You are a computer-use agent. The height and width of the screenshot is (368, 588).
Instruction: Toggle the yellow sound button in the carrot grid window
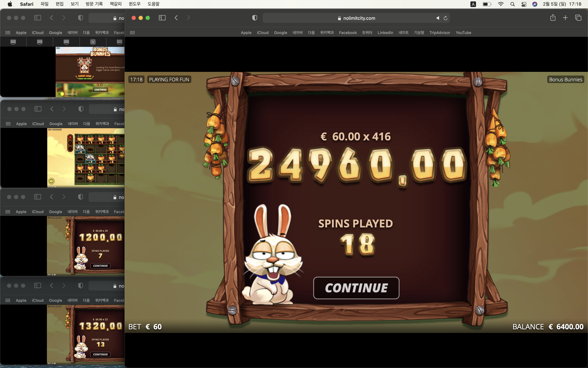point(51,181)
